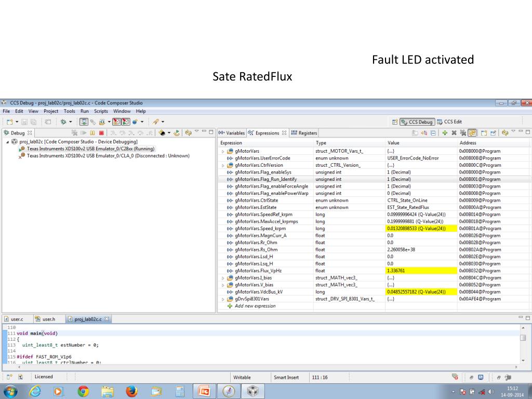
Task: Open the dropdown arrow next to wrench icon
Action: (x=163, y=122)
